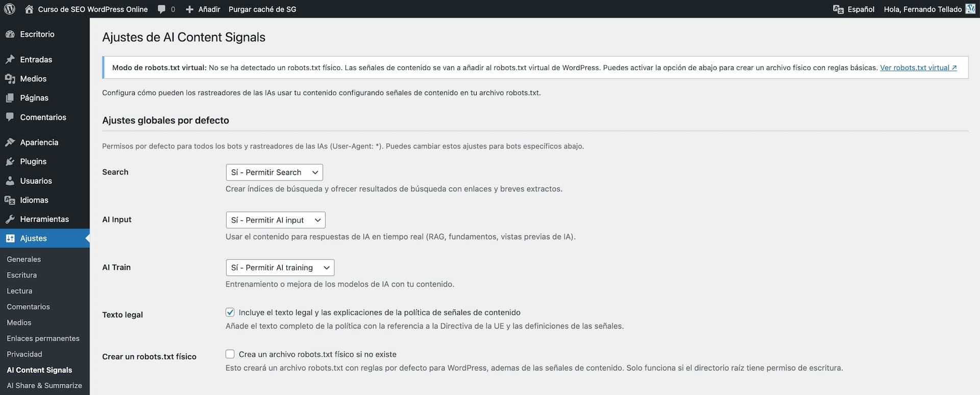Image resolution: width=980 pixels, height=395 pixels.
Task: Open the comments bubble icon in admin bar
Action: click(x=162, y=9)
